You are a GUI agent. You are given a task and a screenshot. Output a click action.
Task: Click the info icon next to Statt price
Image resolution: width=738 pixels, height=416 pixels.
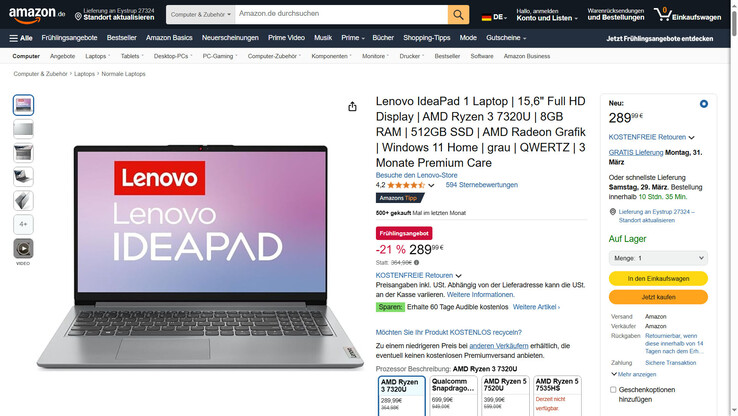click(416, 263)
